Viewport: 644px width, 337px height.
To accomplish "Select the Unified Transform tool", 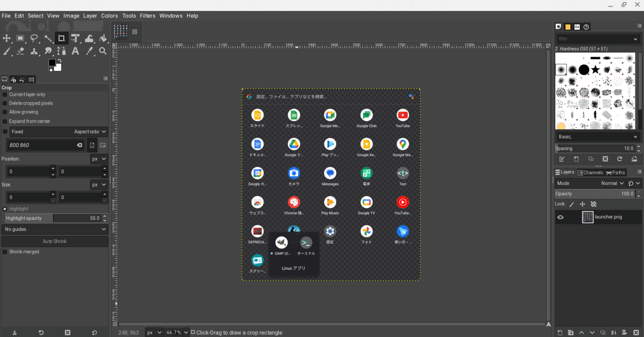I will coord(75,38).
